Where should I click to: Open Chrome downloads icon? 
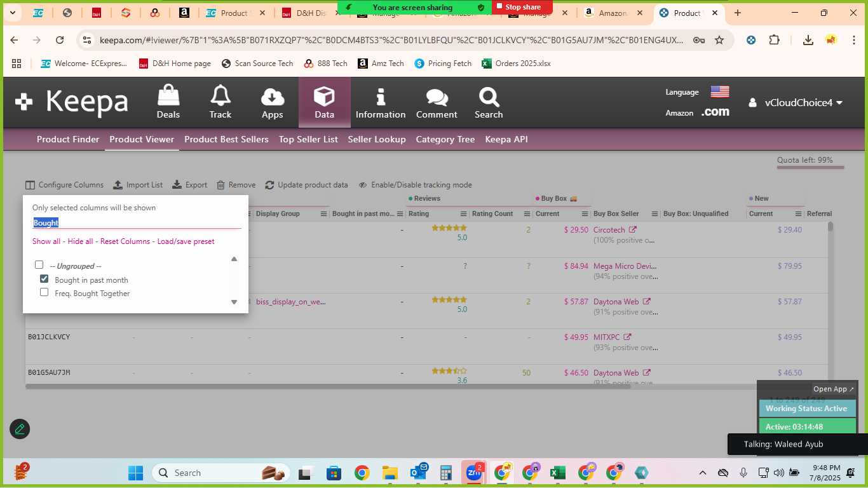[808, 40]
